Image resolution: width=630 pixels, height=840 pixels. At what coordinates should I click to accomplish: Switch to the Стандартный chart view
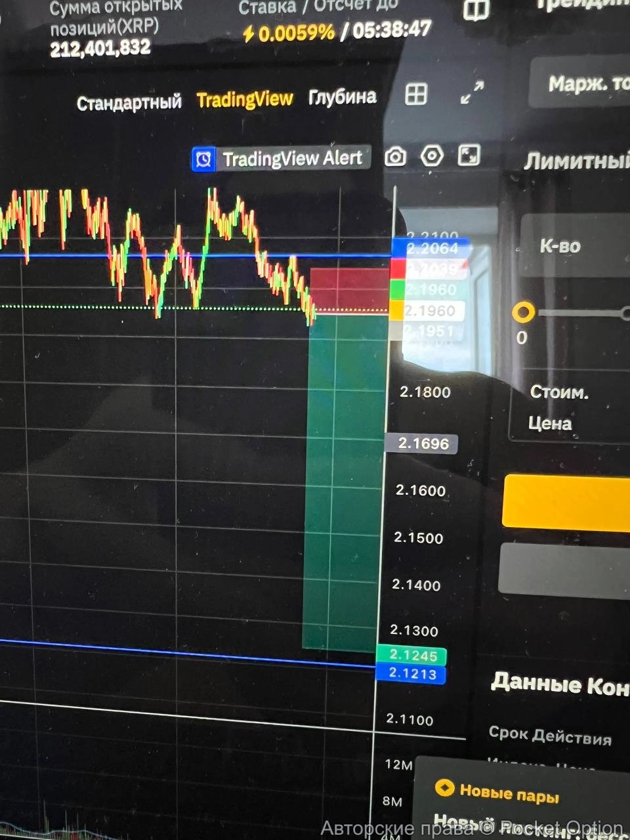(129, 103)
